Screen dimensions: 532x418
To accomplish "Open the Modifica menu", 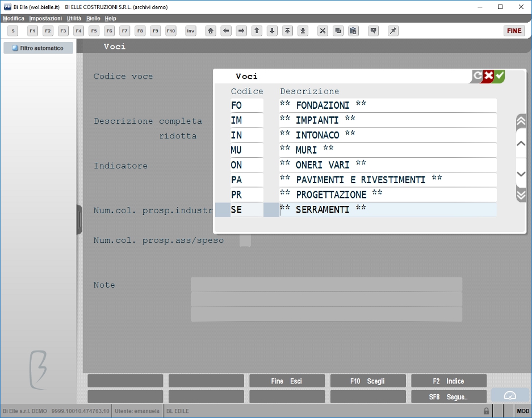I will 14,18.
